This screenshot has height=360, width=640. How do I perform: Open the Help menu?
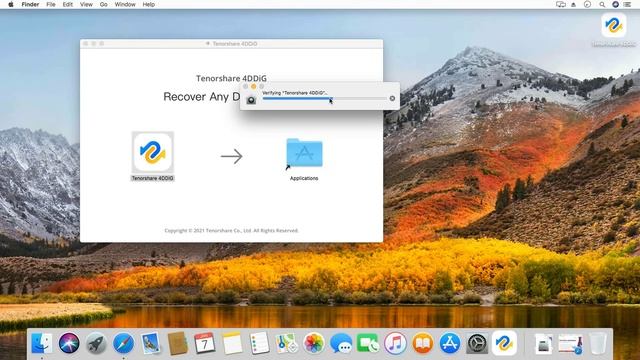coord(149,4)
